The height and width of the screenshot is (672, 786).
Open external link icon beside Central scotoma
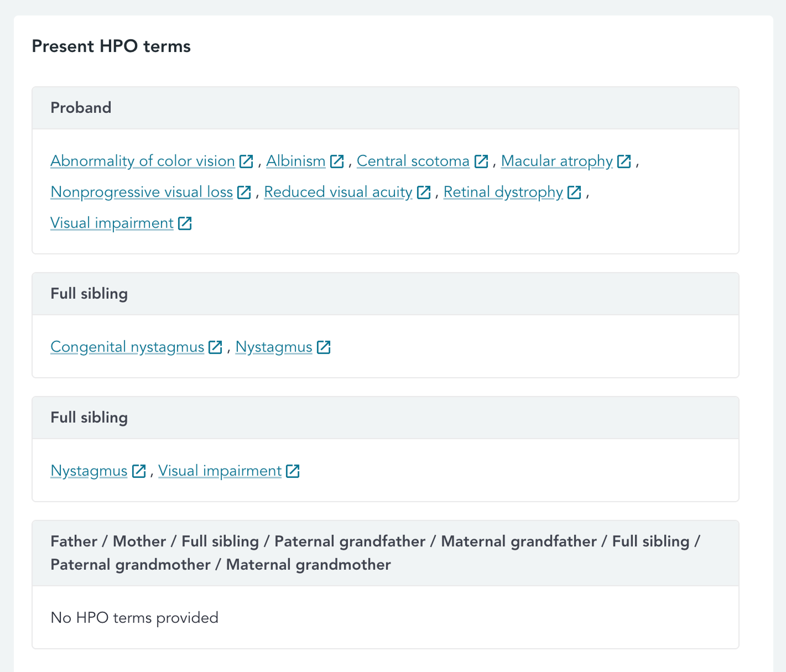pos(481,161)
